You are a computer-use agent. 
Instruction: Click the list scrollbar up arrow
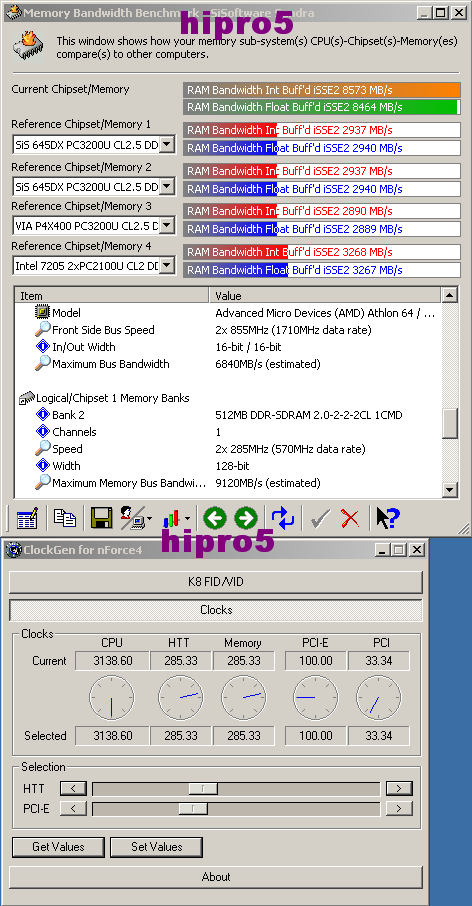click(450, 295)
